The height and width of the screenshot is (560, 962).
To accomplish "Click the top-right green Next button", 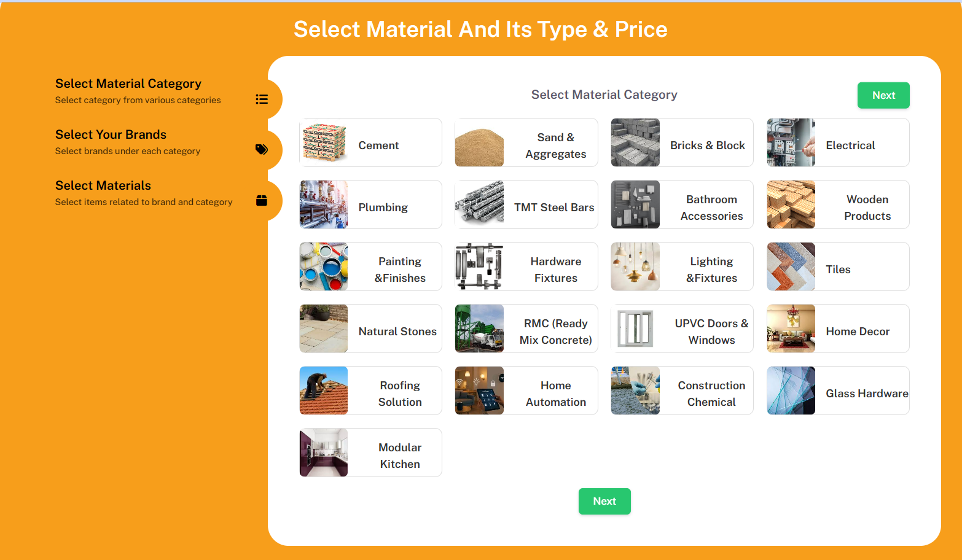I will [883, 95].
